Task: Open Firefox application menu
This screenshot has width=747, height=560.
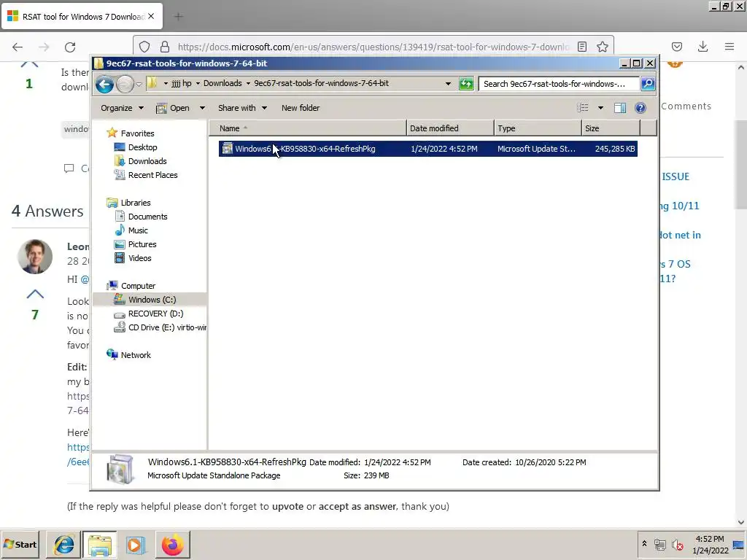Action: (729, 47)
